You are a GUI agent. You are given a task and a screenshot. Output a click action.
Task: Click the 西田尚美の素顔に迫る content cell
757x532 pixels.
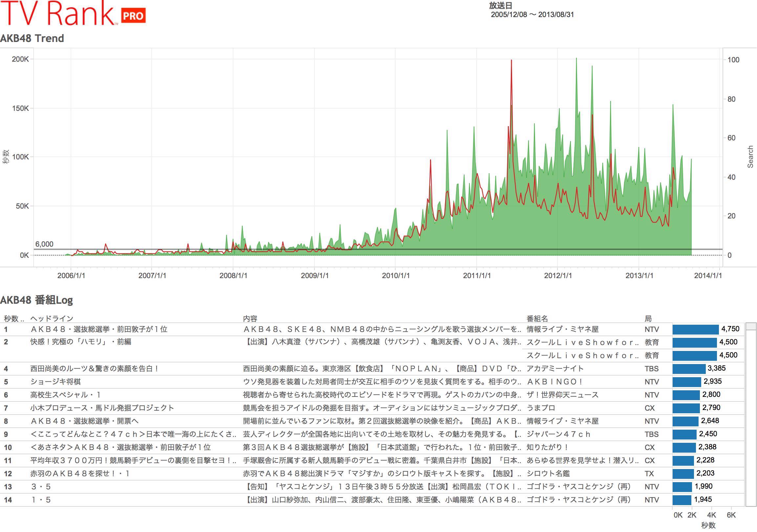click(382, 368)
